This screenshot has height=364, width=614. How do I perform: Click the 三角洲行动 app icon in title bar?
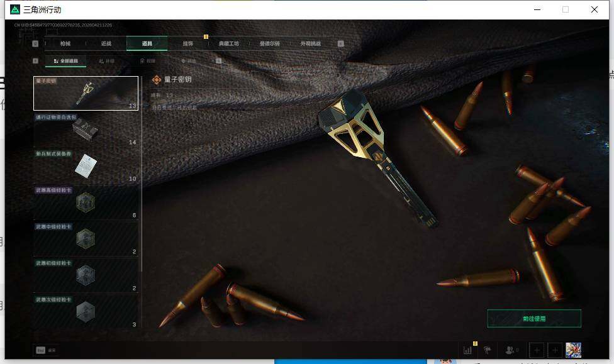pyautogui.click(x=15, y=9)
